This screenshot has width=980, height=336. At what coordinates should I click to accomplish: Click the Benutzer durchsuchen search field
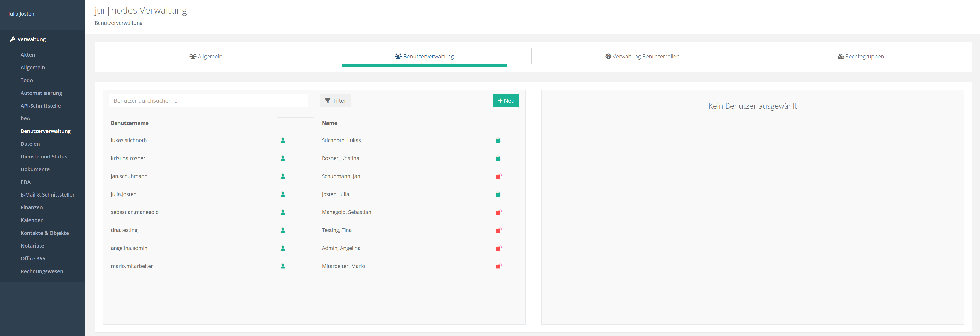tap(208, 101)
